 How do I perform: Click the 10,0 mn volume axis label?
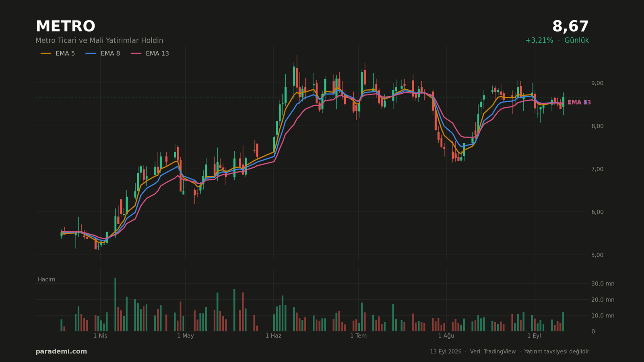click(x=603, y=316)
